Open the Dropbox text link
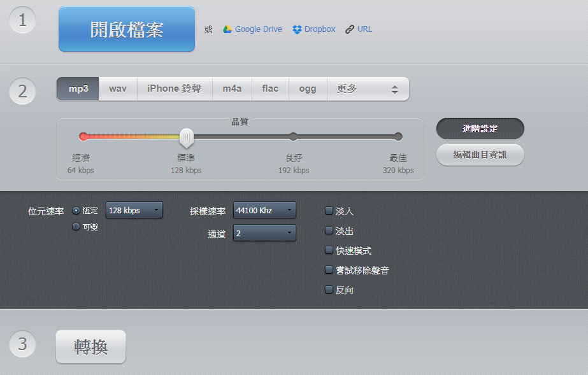 tap(320, 29)
